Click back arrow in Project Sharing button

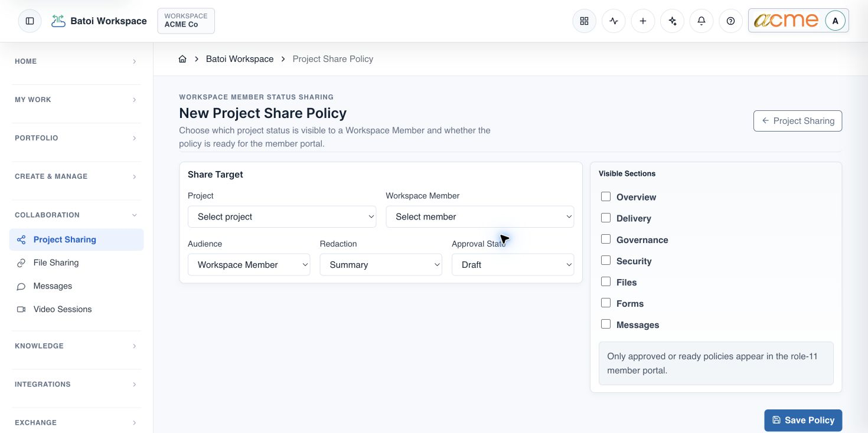765,120
